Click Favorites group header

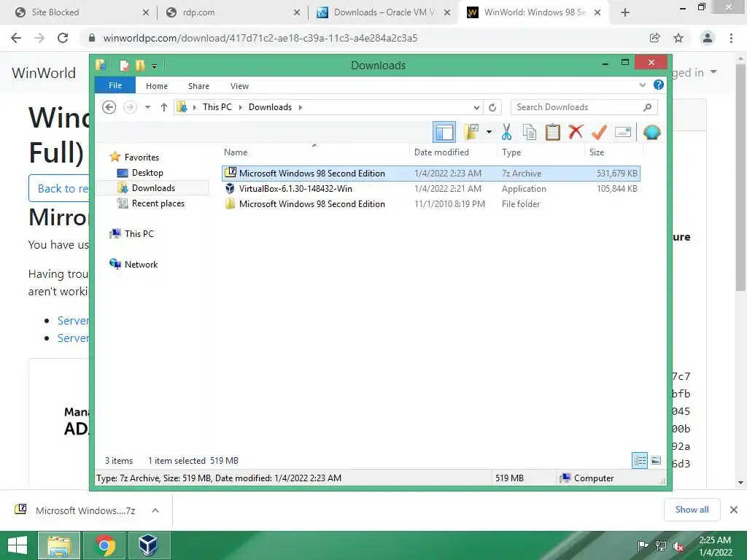pos(142,157)
